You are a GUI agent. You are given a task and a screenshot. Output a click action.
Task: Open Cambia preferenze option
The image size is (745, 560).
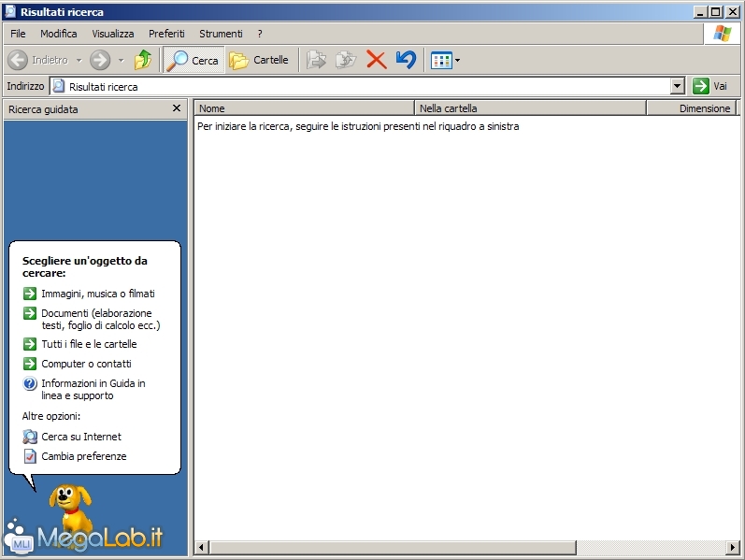pos(83,456)
